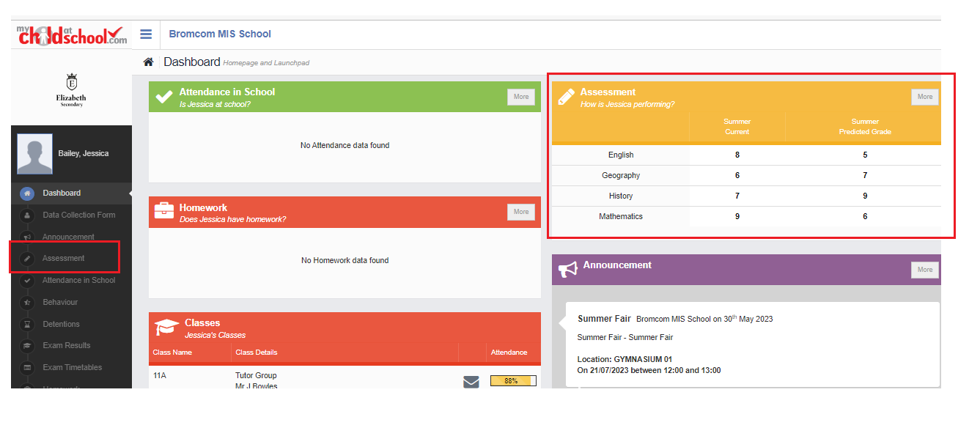Click the Exam Timetables icon in the sidebar
This screenshot has height=428, width=980.
pos(27,368)
